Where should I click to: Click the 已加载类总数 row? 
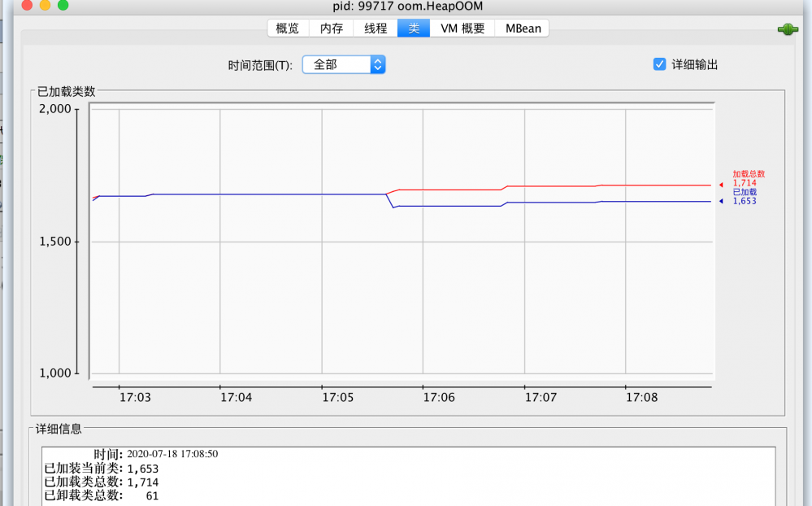pyautogui.click(x=102, y=482)
